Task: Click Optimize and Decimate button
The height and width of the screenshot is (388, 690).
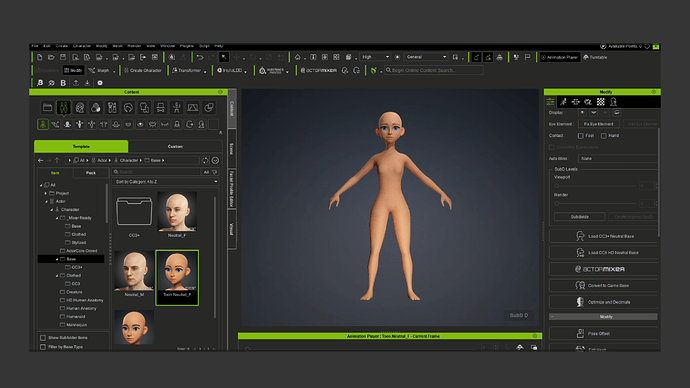Action: pos(603,302)
